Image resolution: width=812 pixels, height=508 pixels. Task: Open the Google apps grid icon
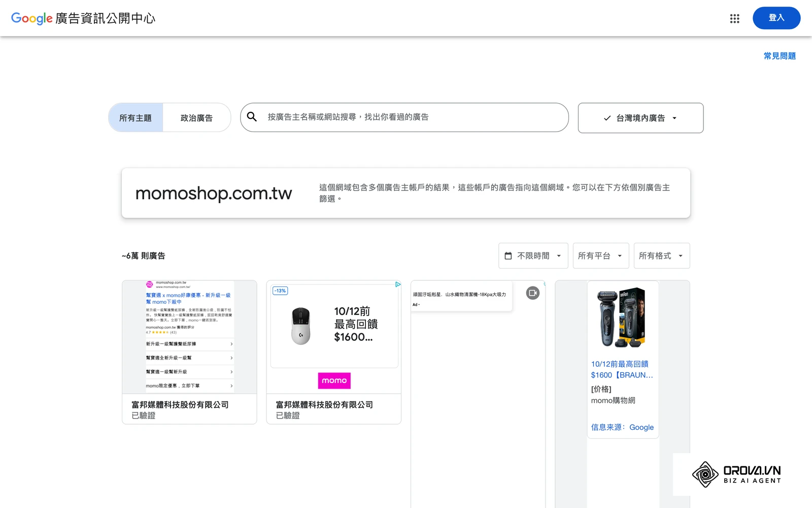point(734,19)
